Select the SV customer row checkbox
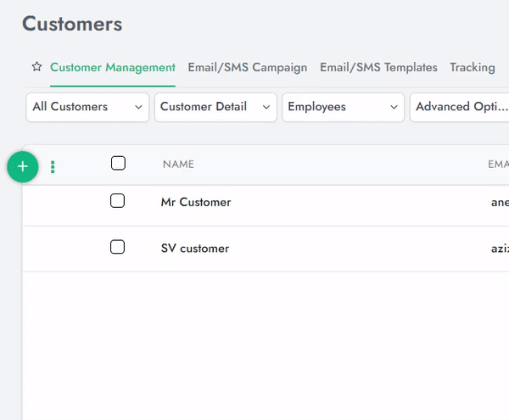Image resolution: width=509 pixels, height=420 pixels. coord(118,247)
